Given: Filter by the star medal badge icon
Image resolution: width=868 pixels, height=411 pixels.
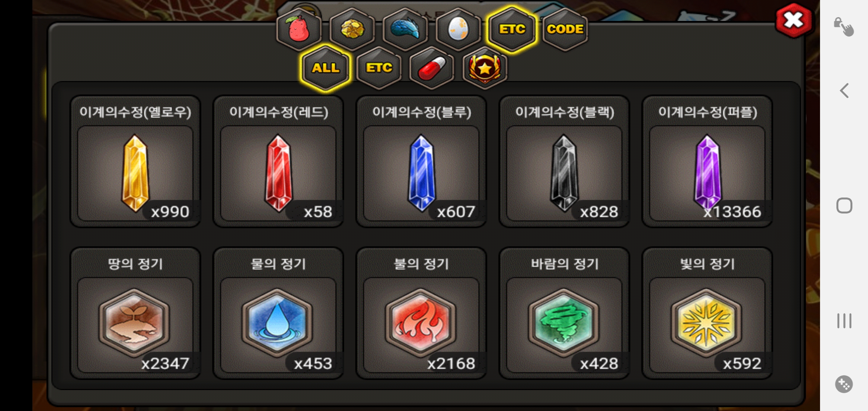Looking at the screenshot, I should 485,68.
